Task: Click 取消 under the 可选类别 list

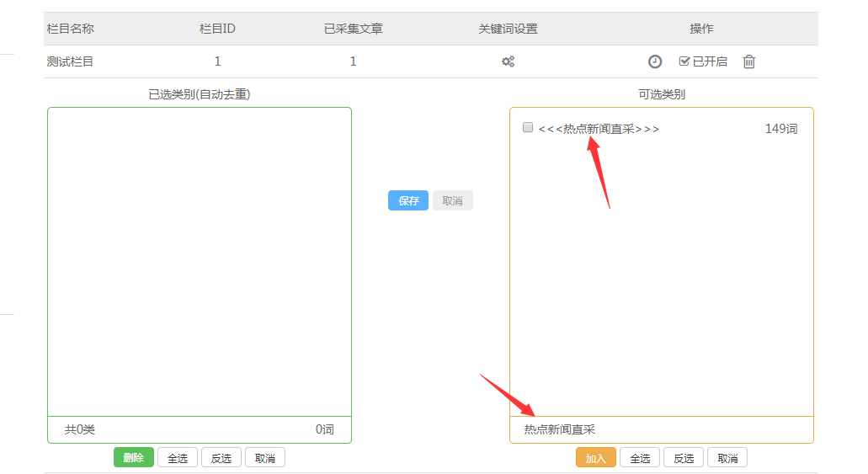Action: point(727,458)
